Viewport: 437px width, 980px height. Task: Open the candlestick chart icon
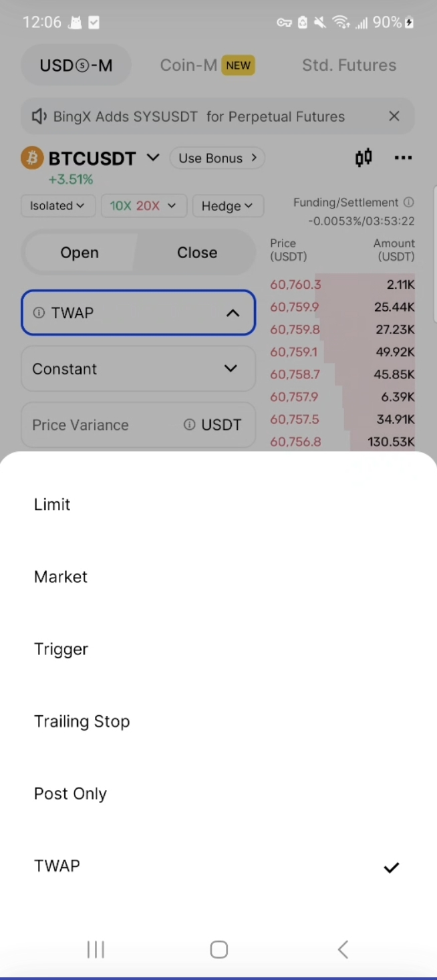pyautogui.click(x=363, y=158)
